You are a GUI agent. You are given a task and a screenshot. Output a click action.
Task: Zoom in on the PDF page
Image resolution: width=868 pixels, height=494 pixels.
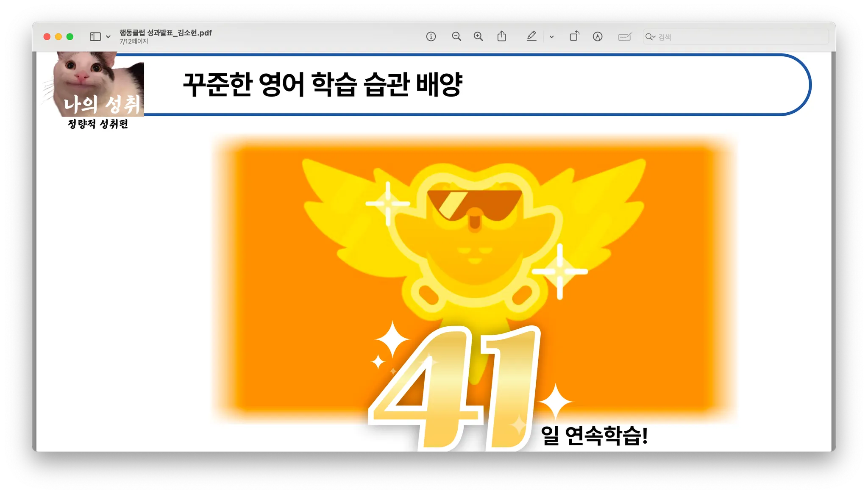[478, 37]
